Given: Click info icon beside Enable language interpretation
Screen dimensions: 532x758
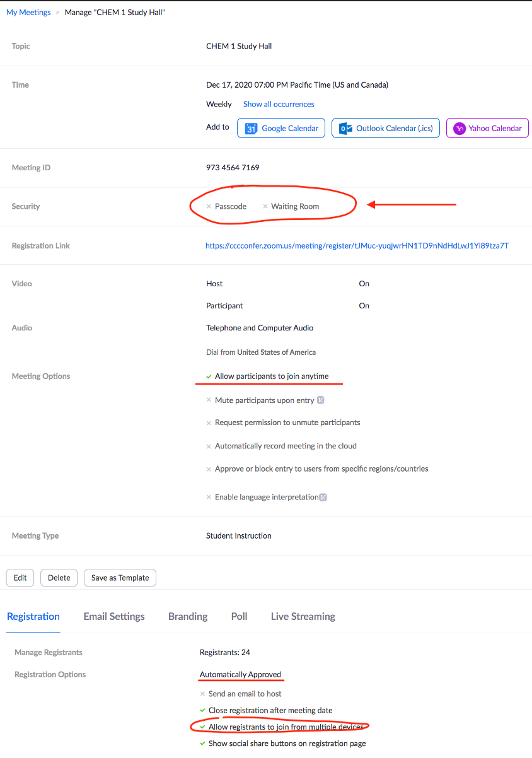Looking at the screenshot, I should 323,498.
